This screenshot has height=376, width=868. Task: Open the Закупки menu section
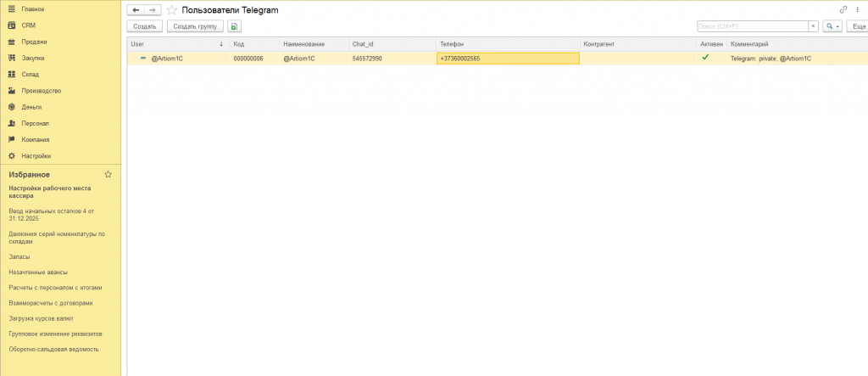tap(33, 59)
